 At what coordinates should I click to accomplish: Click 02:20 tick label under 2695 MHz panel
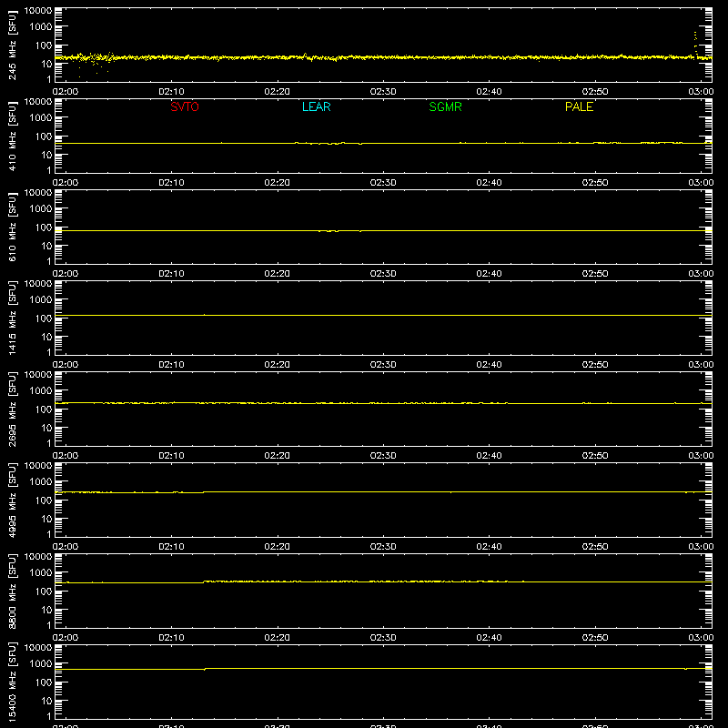coord(278,456)
